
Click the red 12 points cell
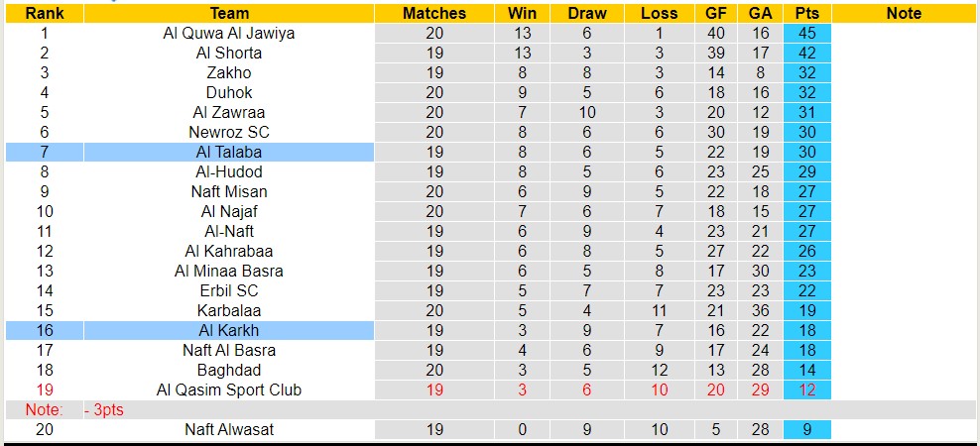pos(806,390)
